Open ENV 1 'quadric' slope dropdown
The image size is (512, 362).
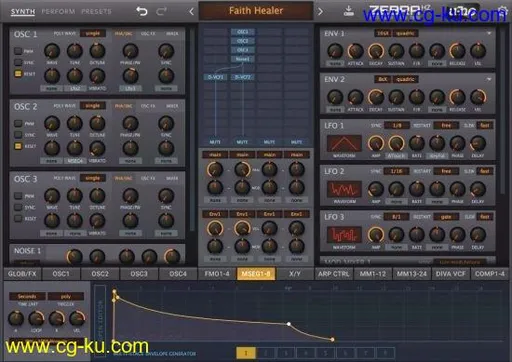click(x=406, y=33)
